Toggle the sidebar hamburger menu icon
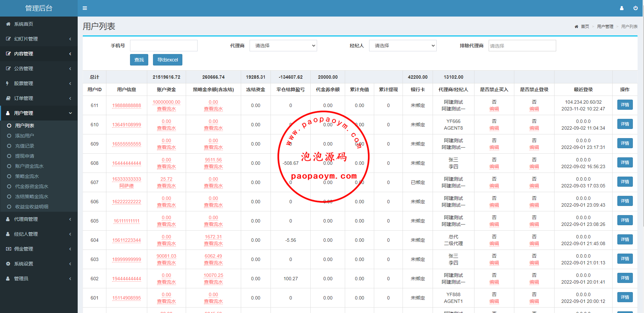The height and width of the screenshot is (313, 644). tap(85, 8)
